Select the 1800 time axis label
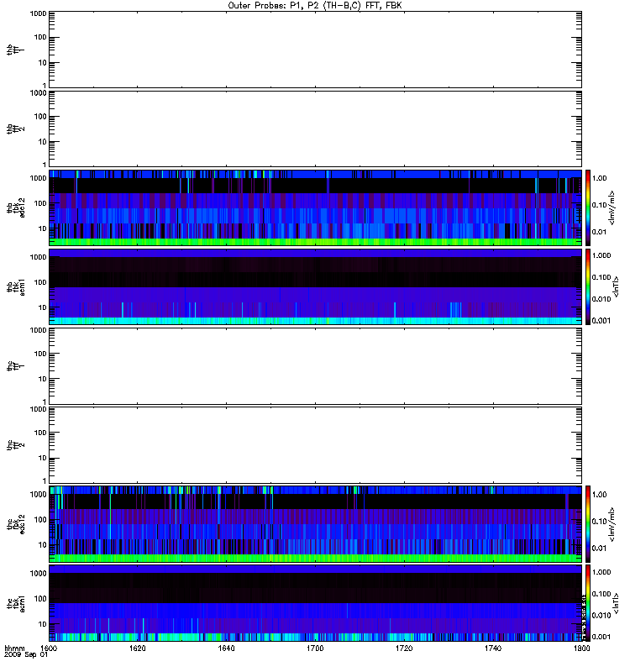This screenshot has height=672, width=630. 581,648
